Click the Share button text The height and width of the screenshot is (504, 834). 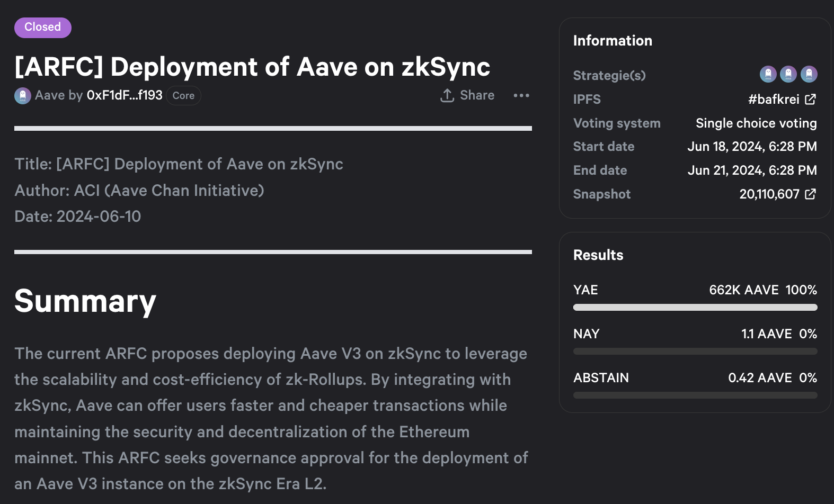pyautogui.click(x=477, y=96)
